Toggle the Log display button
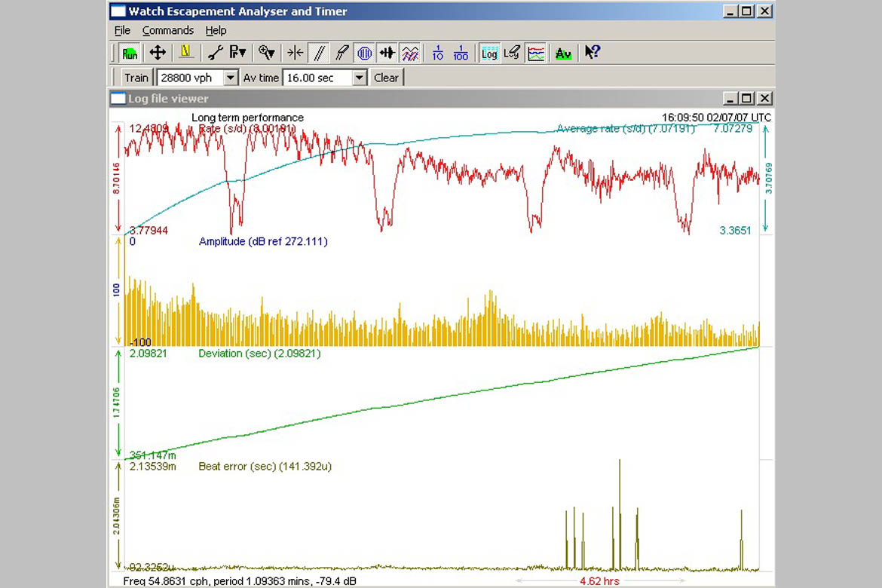Viewport: 882px width, 588px height. [489, 53]
